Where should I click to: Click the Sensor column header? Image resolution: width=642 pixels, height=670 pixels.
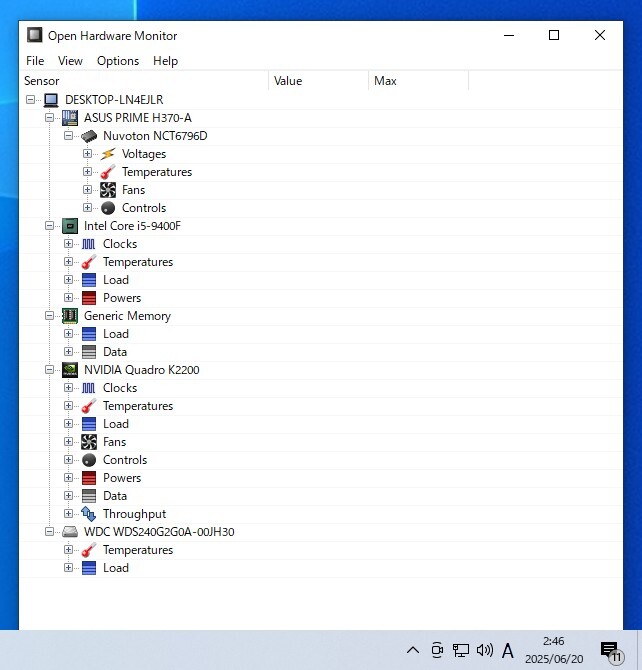click(x=145, y=81)
